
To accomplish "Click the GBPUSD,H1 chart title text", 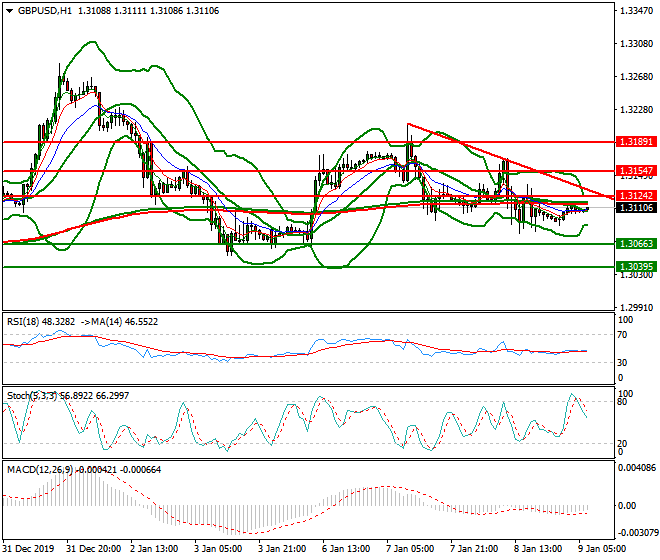I will 45,11.
